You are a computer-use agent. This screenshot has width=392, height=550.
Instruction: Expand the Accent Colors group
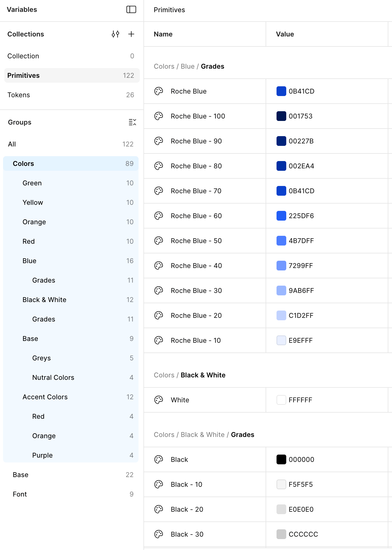pos(45,397)
